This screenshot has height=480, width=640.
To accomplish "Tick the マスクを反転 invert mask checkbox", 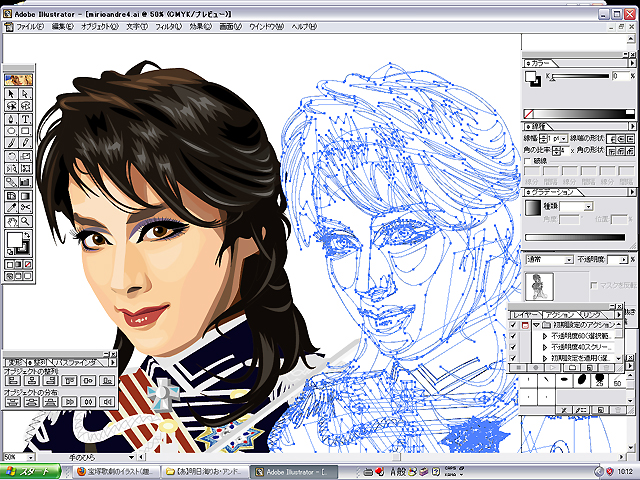I will click(x=593, y=284).
